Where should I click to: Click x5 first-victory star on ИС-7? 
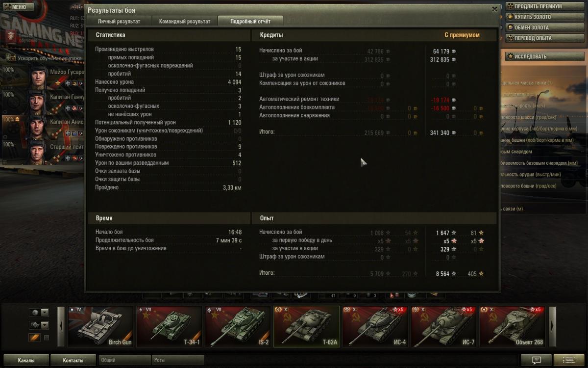point(466,310)
